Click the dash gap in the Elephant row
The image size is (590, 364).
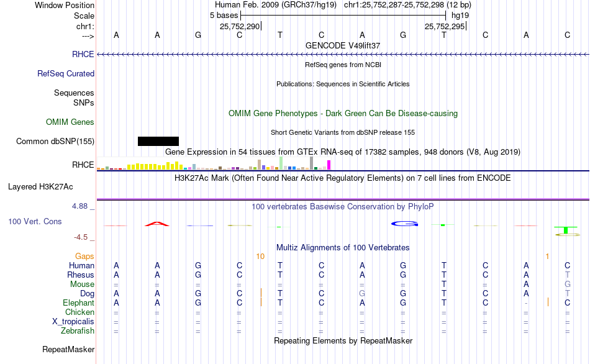pos(526,303)
